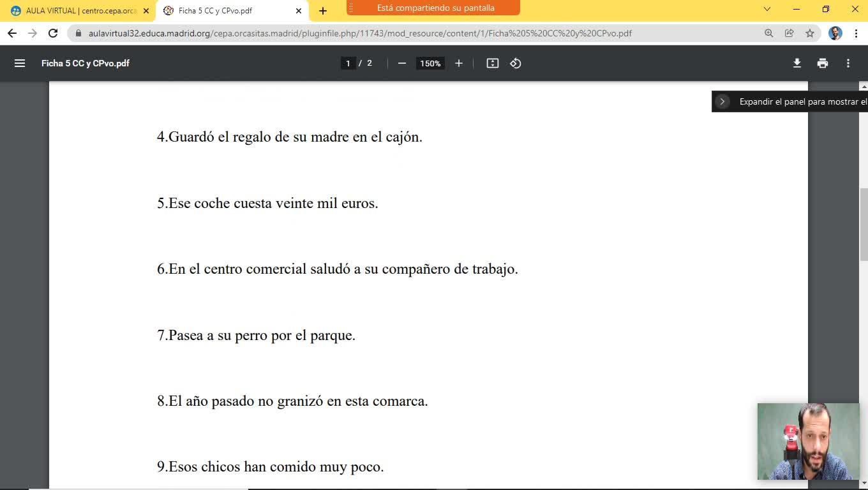This screenshot has height=490, width=868.
Task: Click the PDF title 'Ficha 5 CC y CPvo.pdf'
Action: 86,63
